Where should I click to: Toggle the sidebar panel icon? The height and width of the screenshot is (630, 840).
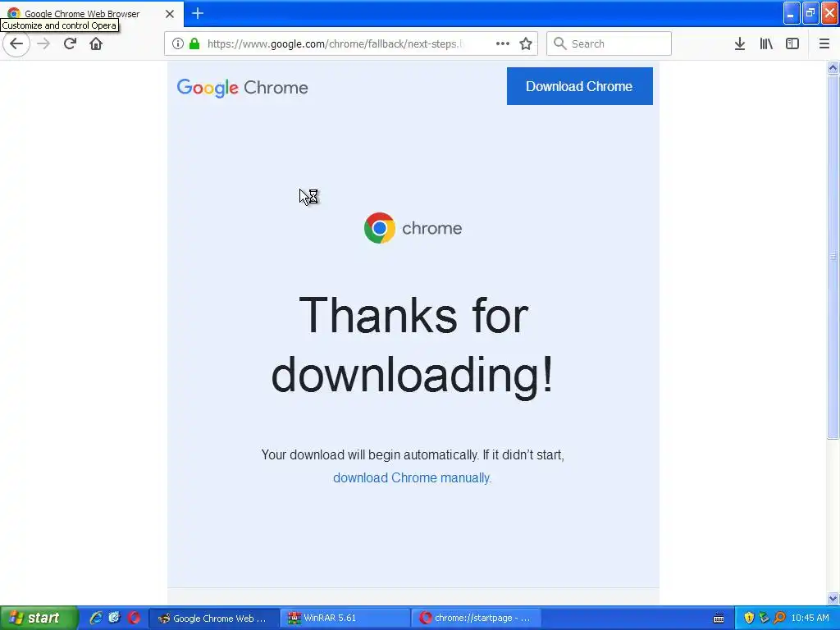click(792, 44)
